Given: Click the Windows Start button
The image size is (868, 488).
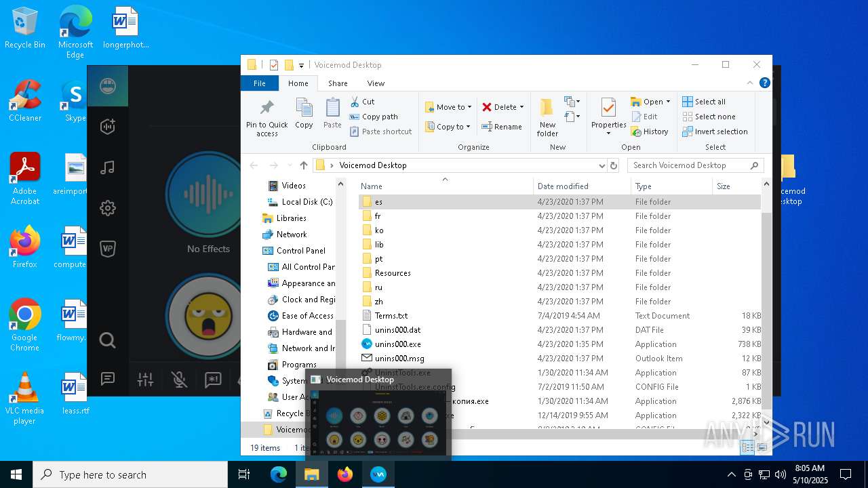Looking at the screenshot, I should tap(16, 474).
